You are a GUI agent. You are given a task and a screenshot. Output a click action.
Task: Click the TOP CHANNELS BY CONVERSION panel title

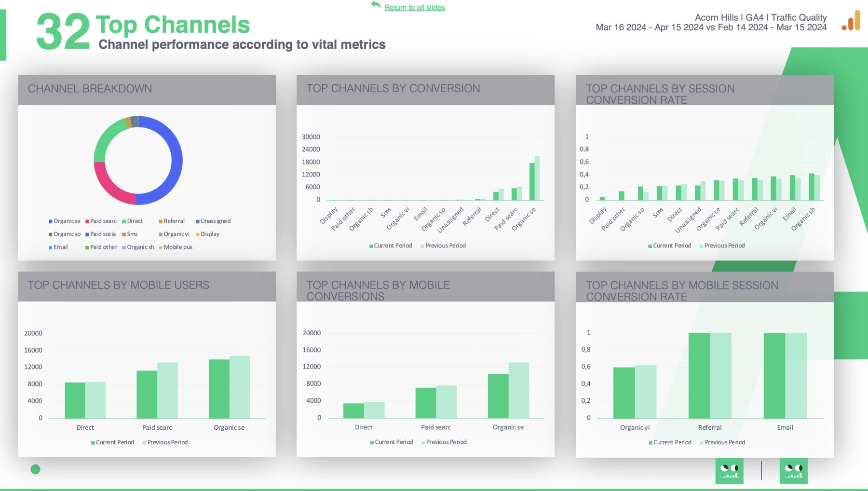(x=393, y=89)
